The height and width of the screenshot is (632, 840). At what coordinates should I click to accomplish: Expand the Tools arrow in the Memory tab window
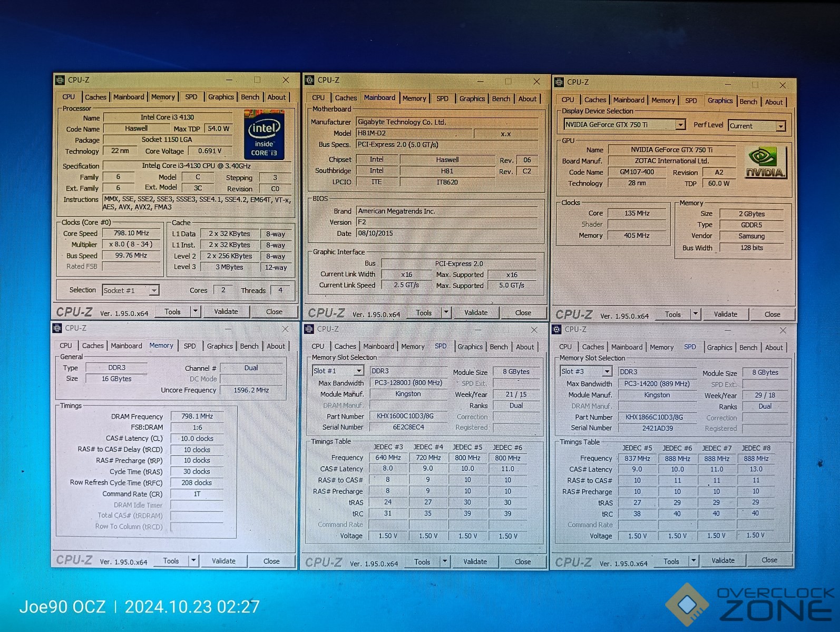194,561
